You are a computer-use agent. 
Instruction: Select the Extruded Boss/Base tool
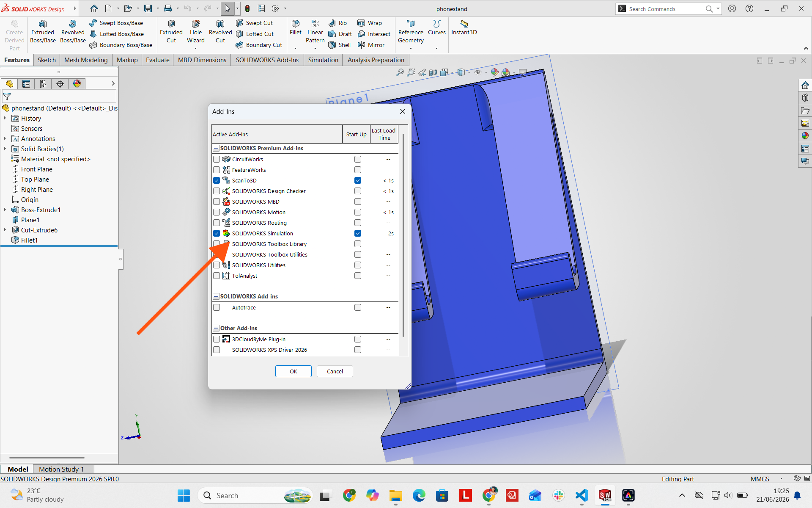(x=43, y=32)
